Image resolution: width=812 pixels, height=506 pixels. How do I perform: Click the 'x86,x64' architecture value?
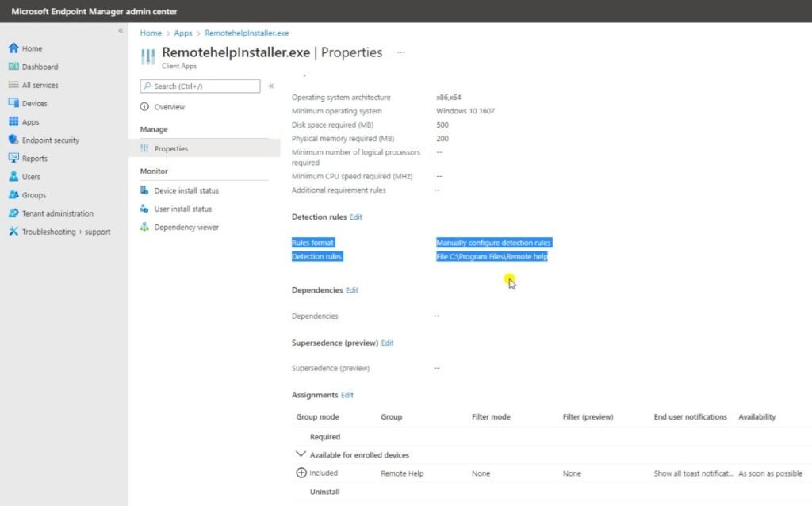(x=449, y=98)
